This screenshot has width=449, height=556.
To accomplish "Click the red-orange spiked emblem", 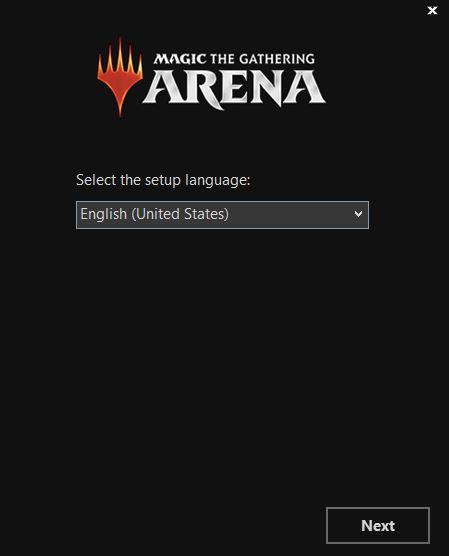I will point(120,77).
